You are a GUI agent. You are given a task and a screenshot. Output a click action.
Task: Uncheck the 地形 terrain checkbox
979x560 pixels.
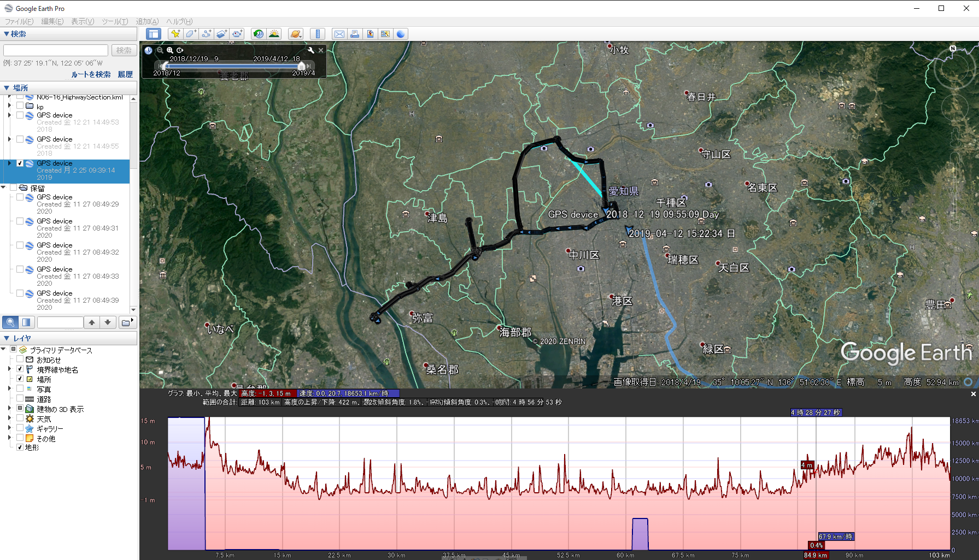pyautogui.click(x=20, y=447)
